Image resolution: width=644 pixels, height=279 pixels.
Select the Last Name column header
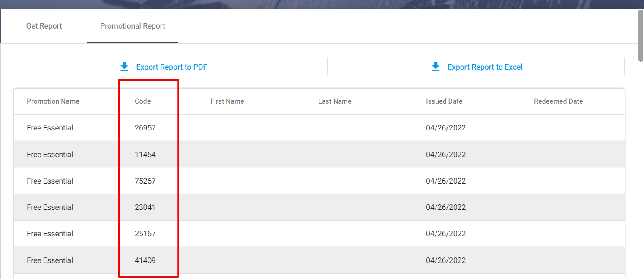pyautogui.click(x=335, y=101)
